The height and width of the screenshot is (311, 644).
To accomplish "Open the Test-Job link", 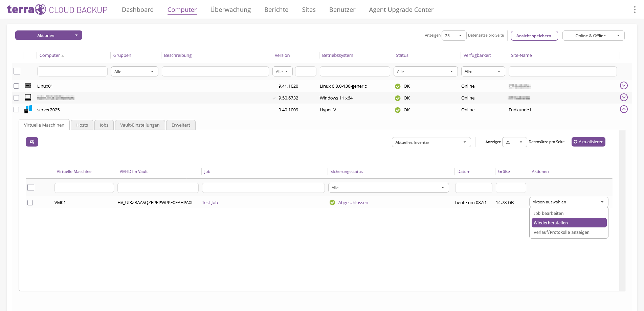I will [210, 202].
